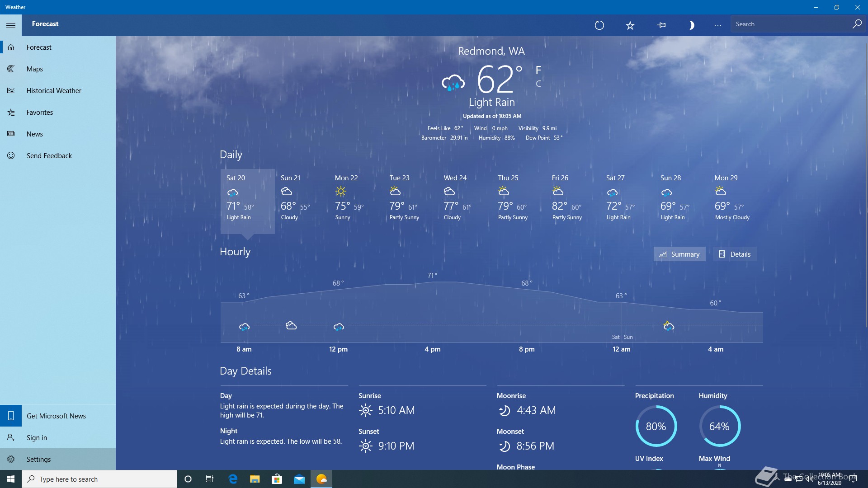Open Favorites in the sidebar
The height and width of the screenshot is (488, 868).
(58, 112)
